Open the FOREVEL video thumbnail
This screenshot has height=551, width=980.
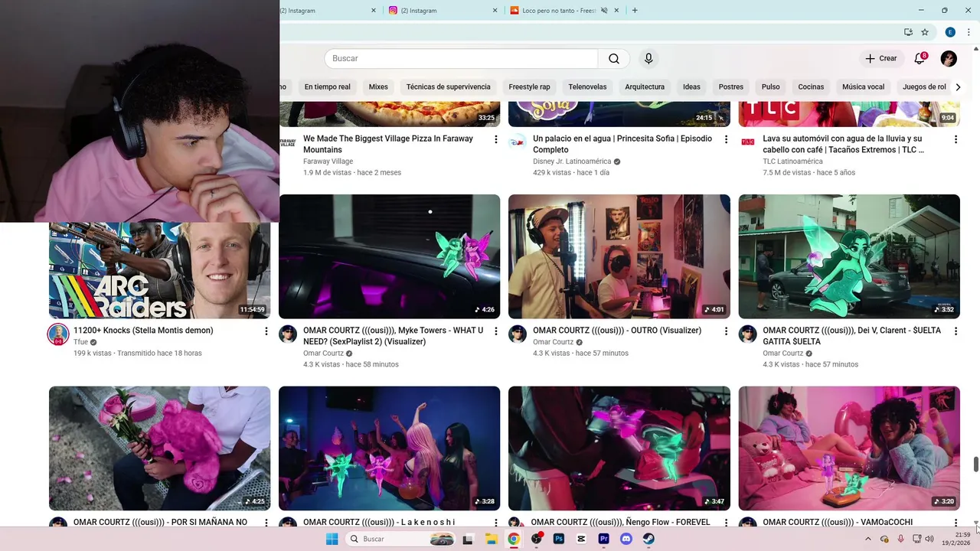click(x=619, y=448)
